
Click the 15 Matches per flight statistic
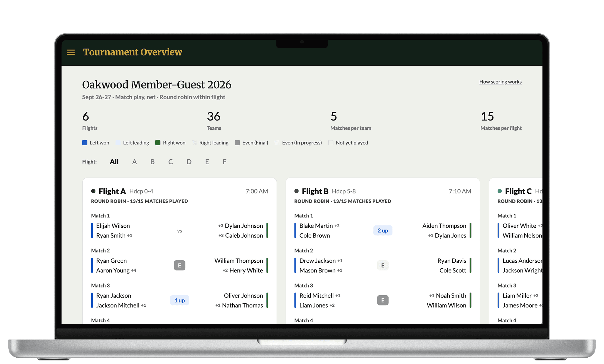[501, 120]
